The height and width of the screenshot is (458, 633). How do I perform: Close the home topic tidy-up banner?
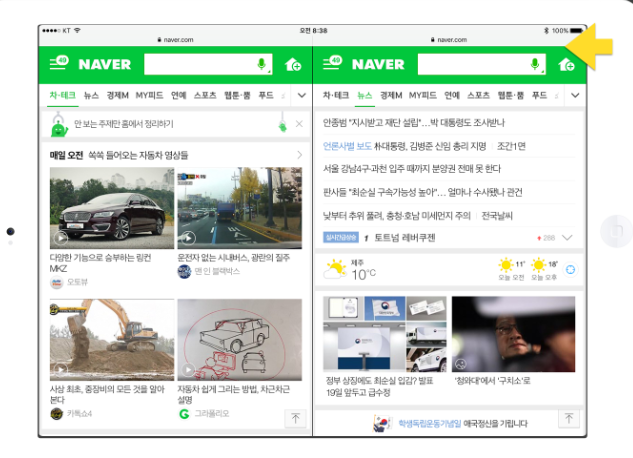(x=299, y=124)
